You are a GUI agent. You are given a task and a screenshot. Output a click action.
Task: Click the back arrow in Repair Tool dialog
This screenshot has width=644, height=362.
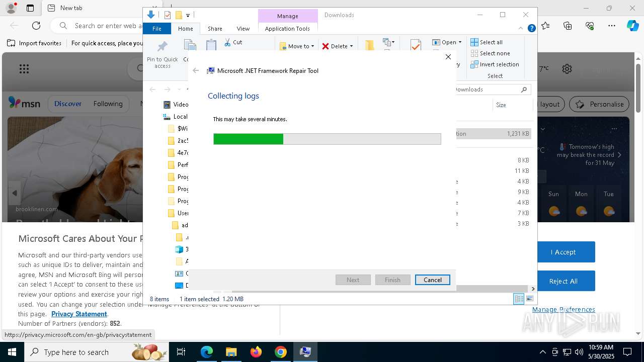click(196, 71)
